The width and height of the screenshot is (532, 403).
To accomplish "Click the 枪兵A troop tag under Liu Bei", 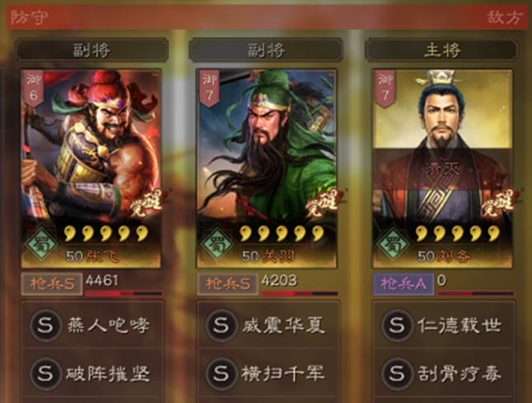I will [403, 284].
